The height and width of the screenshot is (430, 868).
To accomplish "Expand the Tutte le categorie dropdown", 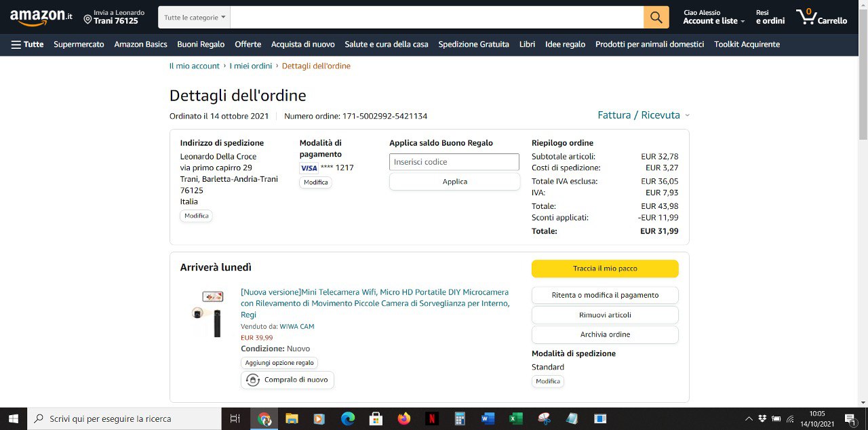I will tap(194, 17).
